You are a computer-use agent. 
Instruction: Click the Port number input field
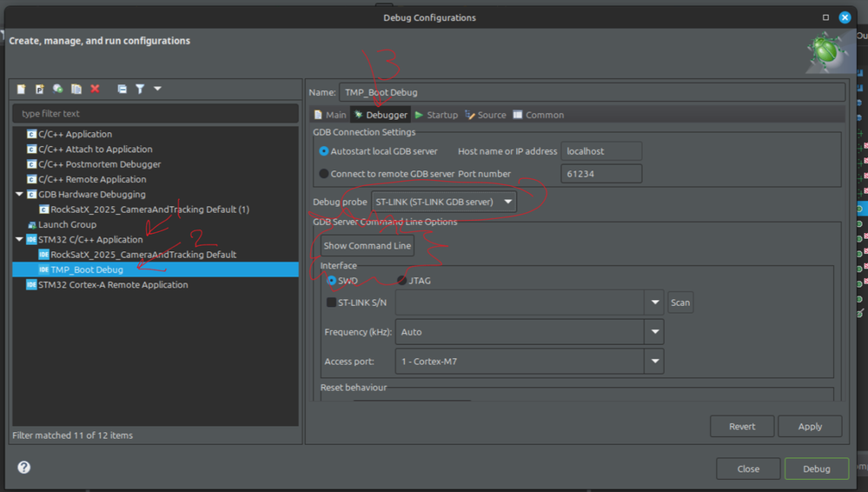click(x=601, y=174)
